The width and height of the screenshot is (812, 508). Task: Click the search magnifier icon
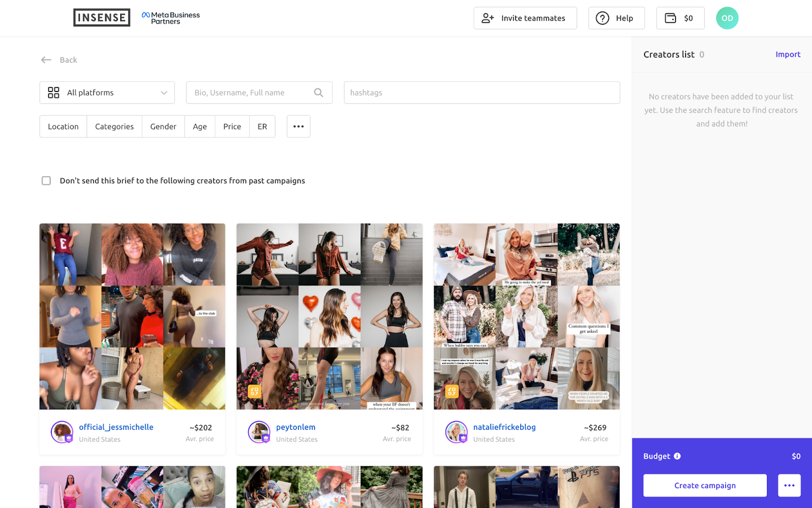point(318,92)
